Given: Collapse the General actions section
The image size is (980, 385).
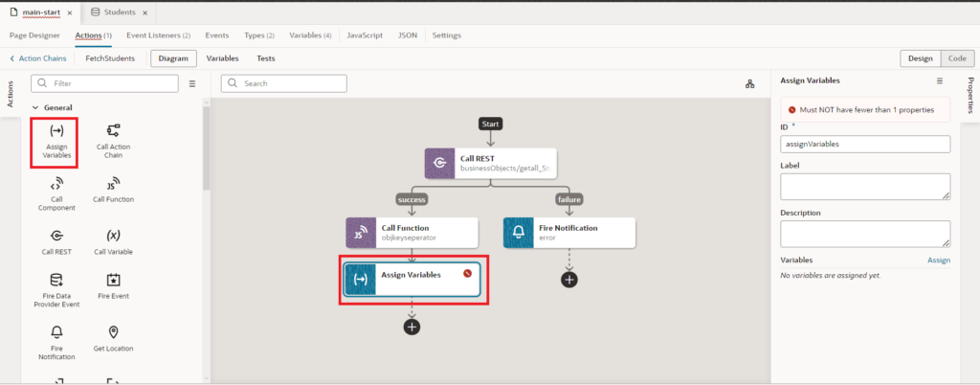Looking at the screenshot, I should pyautogui.click(x=36, y=108).
